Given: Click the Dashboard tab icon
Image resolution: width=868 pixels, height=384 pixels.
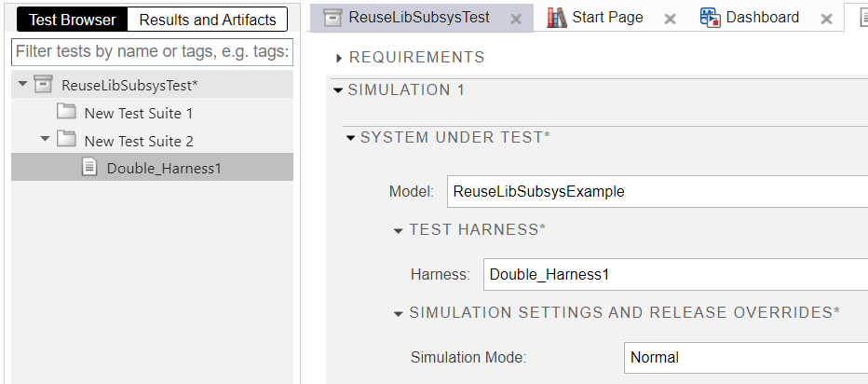Looking at the screenshot, I should click(710, 18).
